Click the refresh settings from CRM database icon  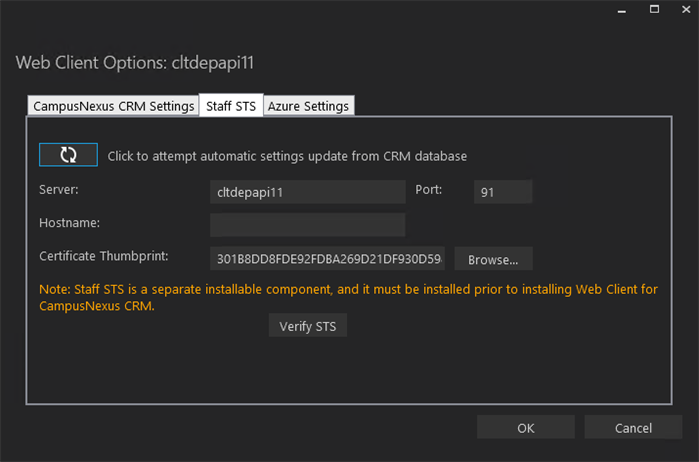68,155
